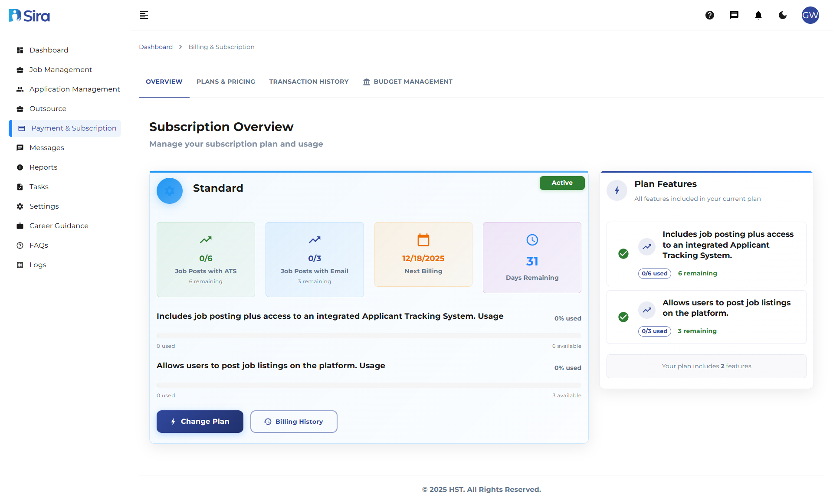View Billing History
Viewport: 833px width, 504px height.
click(x=294, y=421)
